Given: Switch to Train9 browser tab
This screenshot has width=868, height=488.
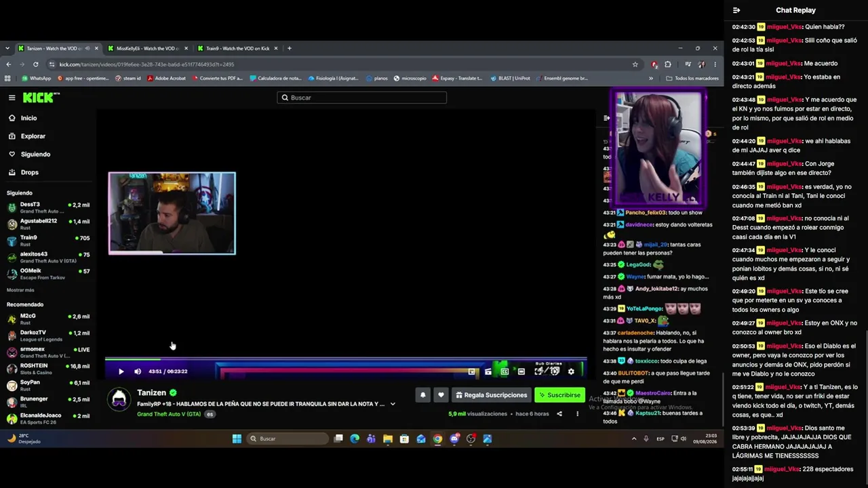Looking at the screenshot, I should coord(237,48).
